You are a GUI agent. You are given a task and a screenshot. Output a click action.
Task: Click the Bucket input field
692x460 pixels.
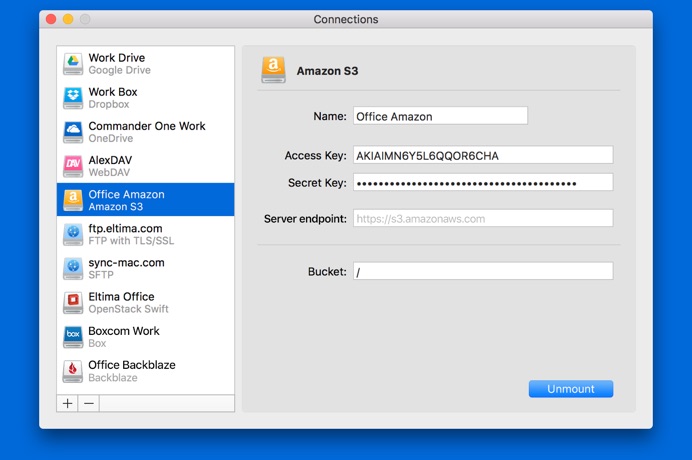483,271
